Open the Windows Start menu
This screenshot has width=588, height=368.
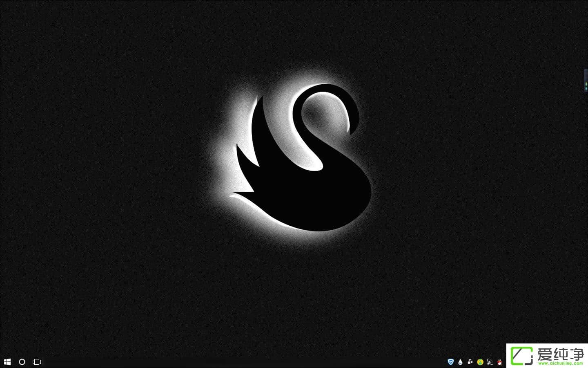coord(7,362)
